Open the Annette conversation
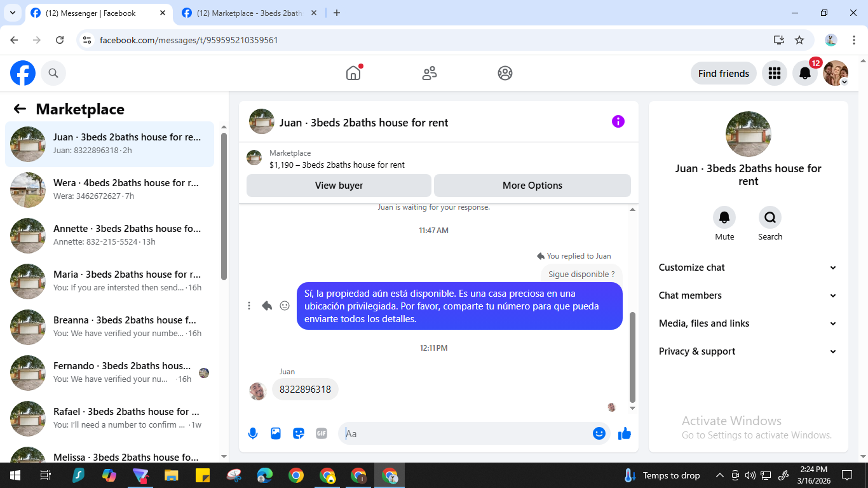 (109, 236)
